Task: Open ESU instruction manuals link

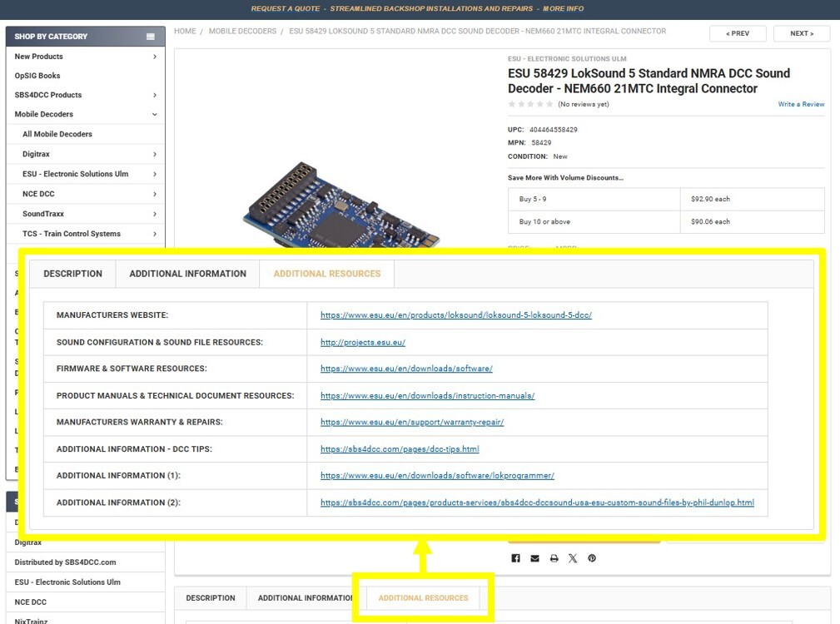Action: click(428, 396)
